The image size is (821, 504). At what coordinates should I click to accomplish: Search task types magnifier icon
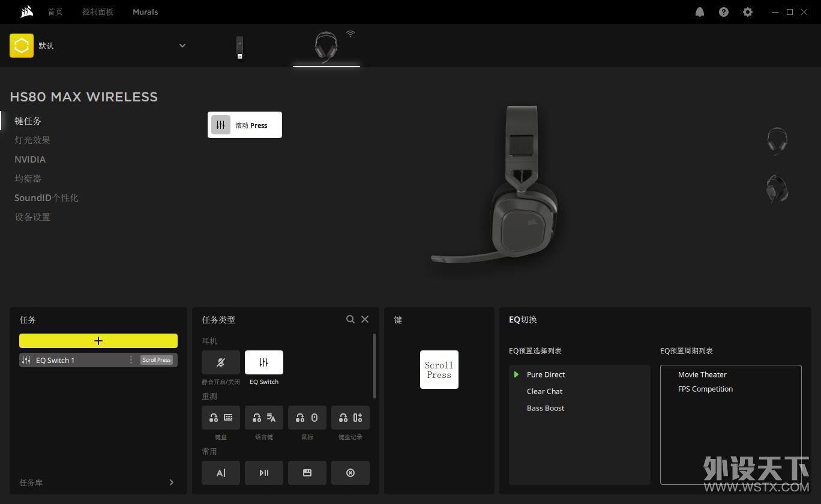click(x=350, y=319)
